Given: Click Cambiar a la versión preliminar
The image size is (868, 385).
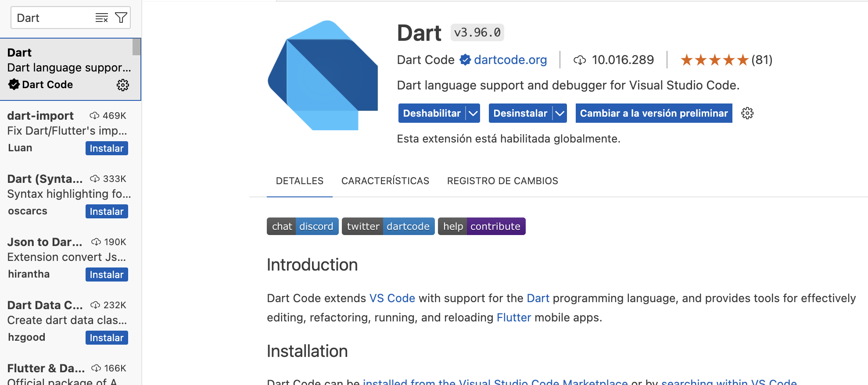Looking at the screenshot, I should (654, 113).
